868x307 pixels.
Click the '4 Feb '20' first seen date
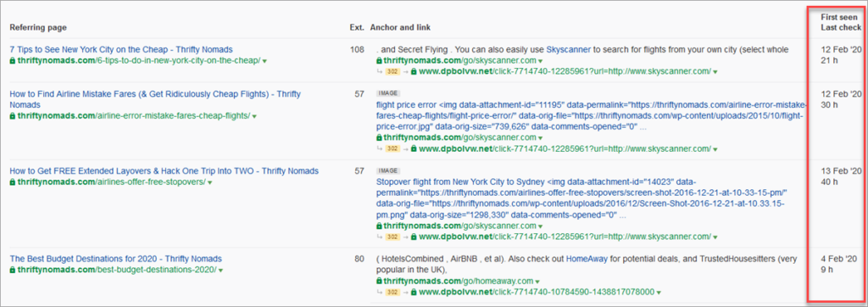coord(838,259)
